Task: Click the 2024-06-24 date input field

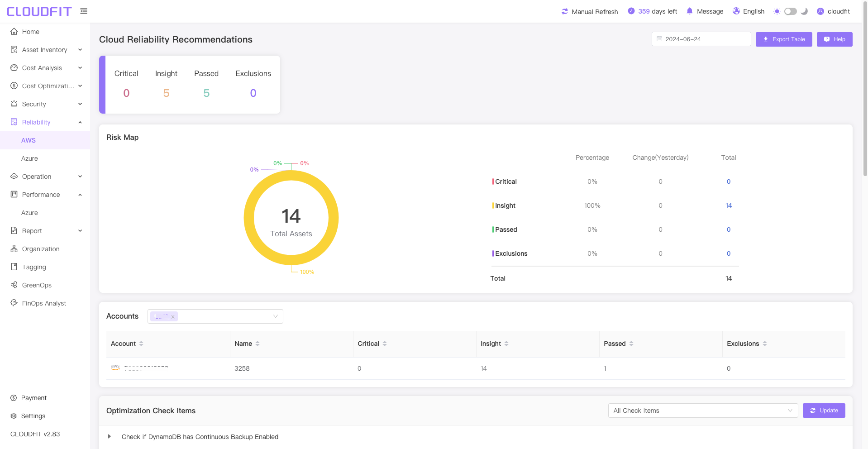Action: [x=701, y=39]
